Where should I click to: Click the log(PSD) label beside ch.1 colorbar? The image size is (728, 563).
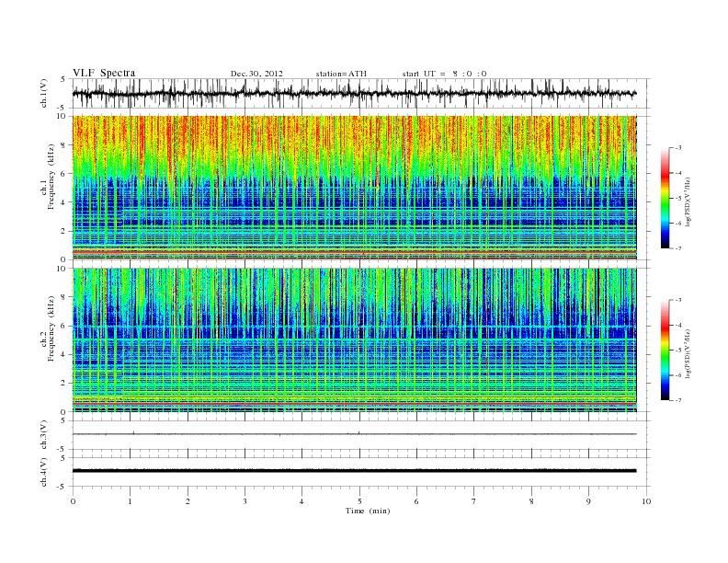click(x=688, y=201)
